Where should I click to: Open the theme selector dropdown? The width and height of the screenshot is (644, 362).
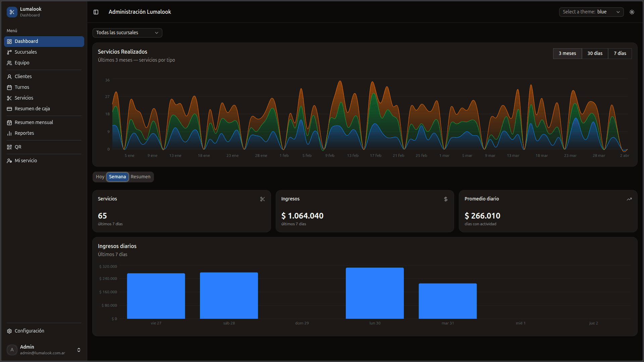point(591,12)
